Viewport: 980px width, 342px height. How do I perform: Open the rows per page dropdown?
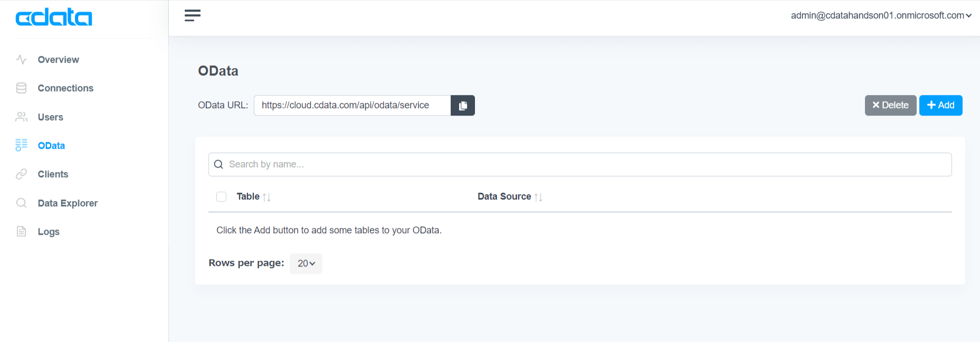point(306,263)
